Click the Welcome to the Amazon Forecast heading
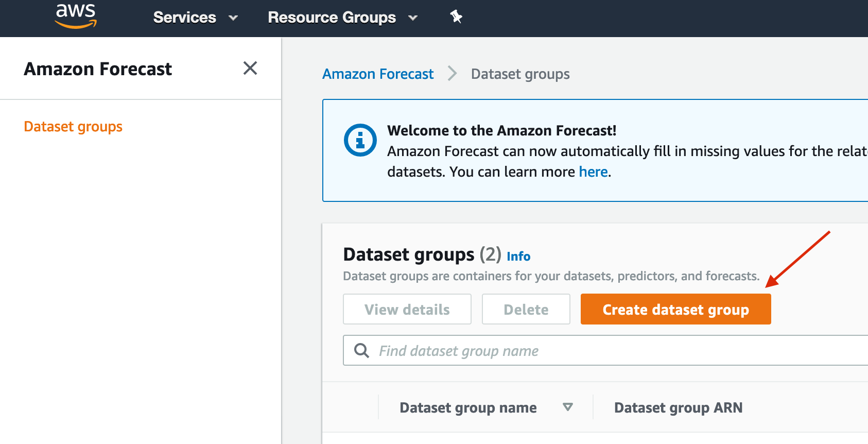The height and width of the screenshot is (444, 868). (x=501, y=130)
